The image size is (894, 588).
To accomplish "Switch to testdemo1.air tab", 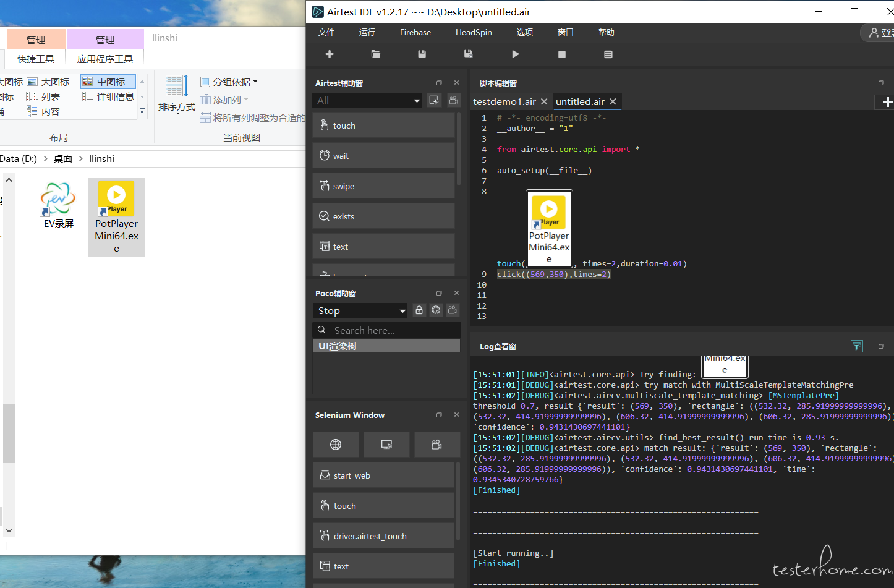I will click(504, 101).
